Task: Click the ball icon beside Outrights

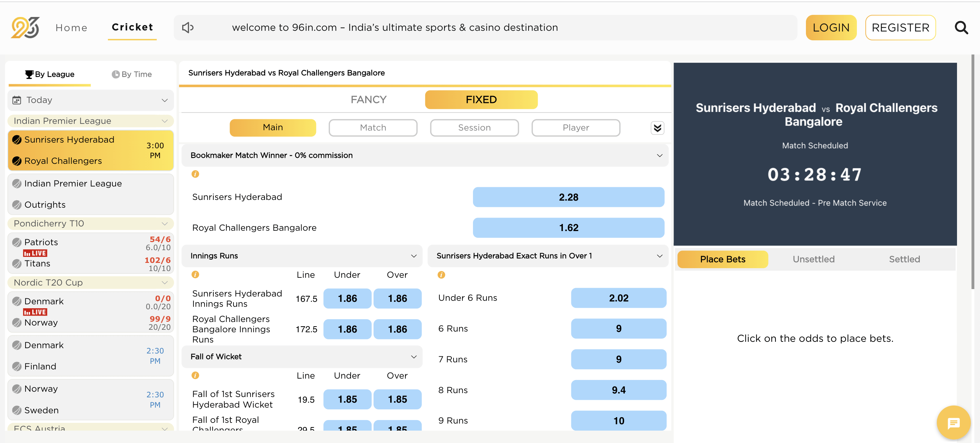Action: tap(17, 205)
